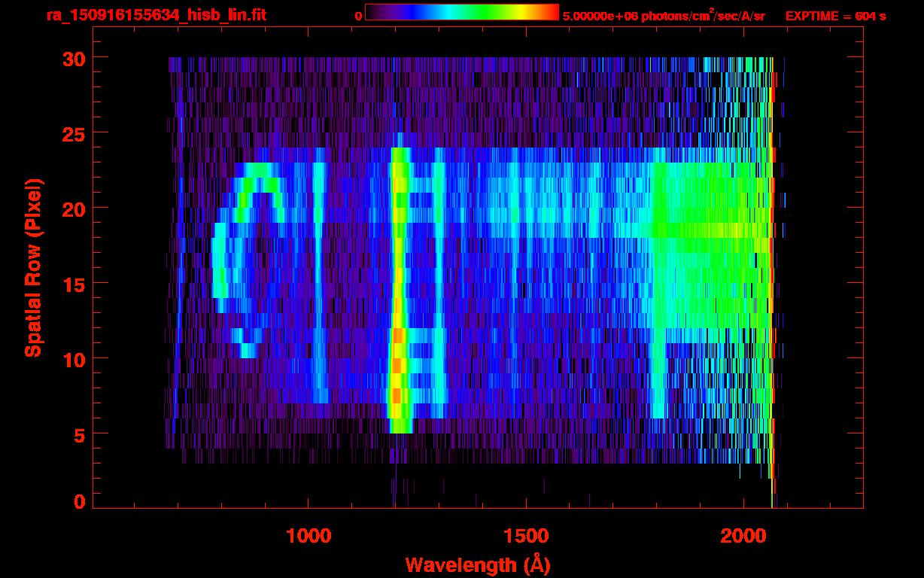
Task: Click the bright emission line near 1216 Å
Action: pyautogui.click(x=400, y=290)
